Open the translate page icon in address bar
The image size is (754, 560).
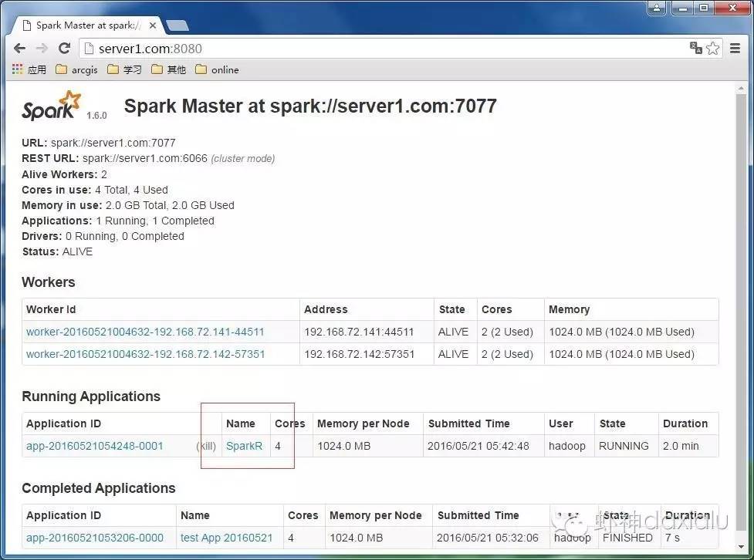point(695,48)
